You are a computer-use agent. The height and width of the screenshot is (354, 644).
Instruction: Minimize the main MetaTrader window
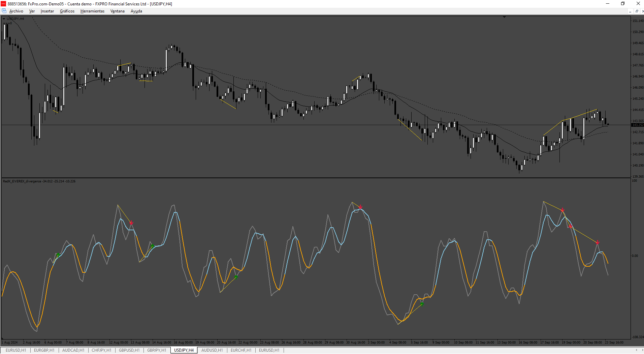tap(608, 4)
